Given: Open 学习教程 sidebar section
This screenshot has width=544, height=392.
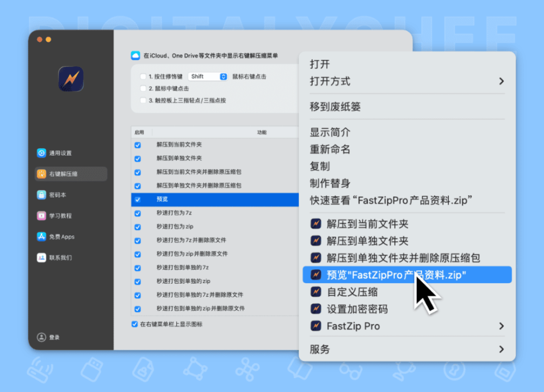Looking at the screenshot, I should pyautogui.click(x=71, y=216).
